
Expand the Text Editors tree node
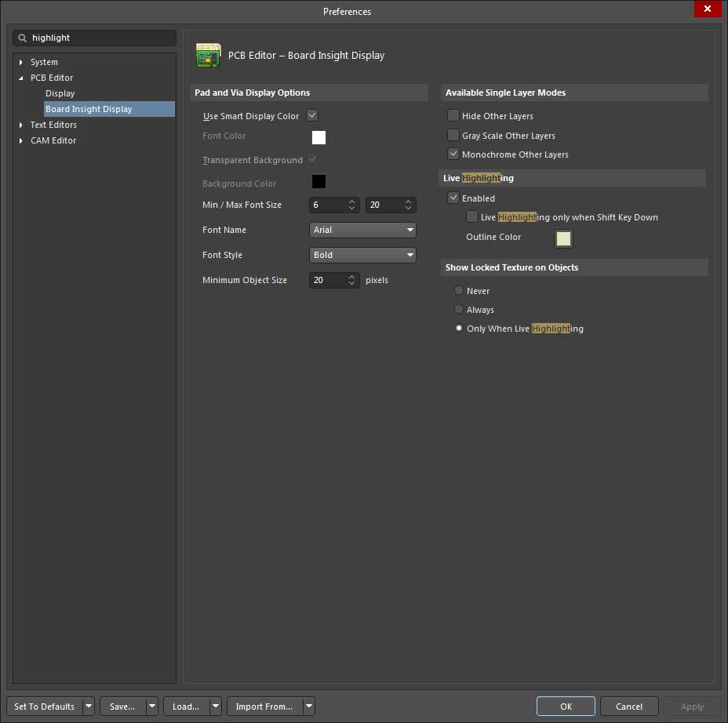point(21,125)
